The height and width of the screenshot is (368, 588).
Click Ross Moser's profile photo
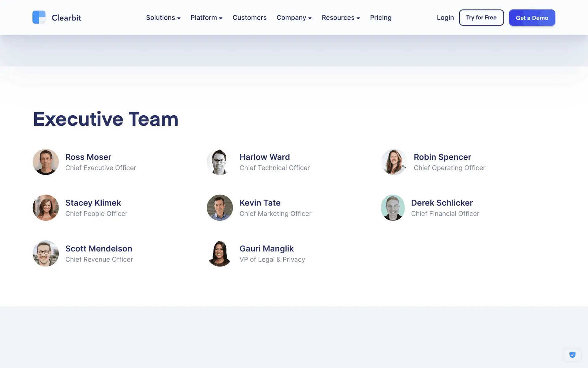[46, 162]
